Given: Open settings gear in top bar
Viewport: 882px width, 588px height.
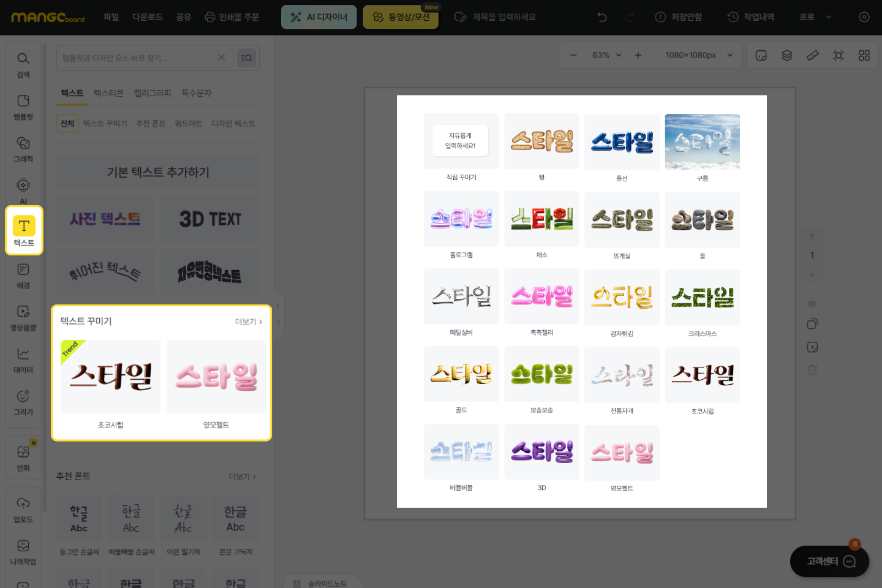Looking at the screenshot, I should 864,17.
